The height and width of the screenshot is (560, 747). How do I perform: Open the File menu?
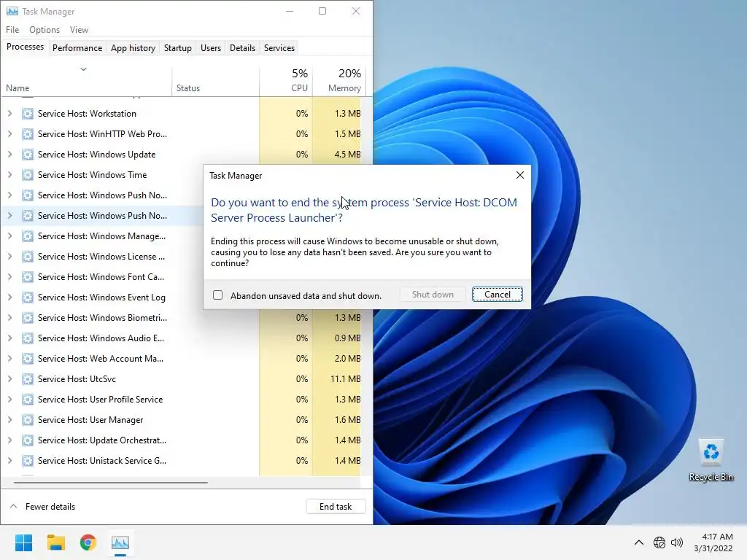click(12, 29)
